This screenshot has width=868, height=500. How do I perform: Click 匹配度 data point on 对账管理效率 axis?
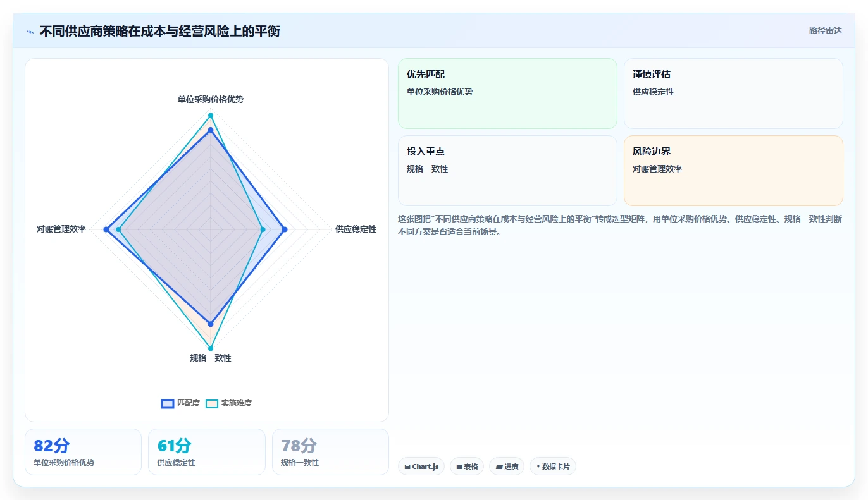click(107, 229)
